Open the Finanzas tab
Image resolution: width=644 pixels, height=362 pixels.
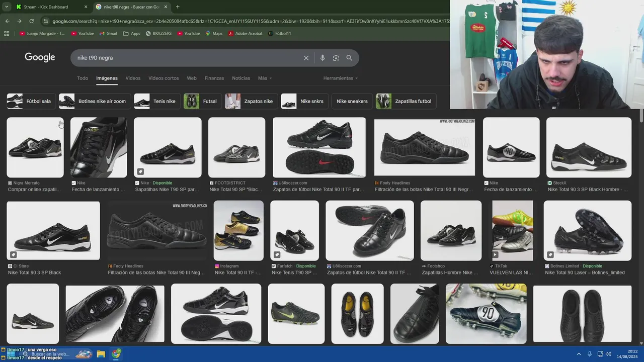tap(214, 78)
